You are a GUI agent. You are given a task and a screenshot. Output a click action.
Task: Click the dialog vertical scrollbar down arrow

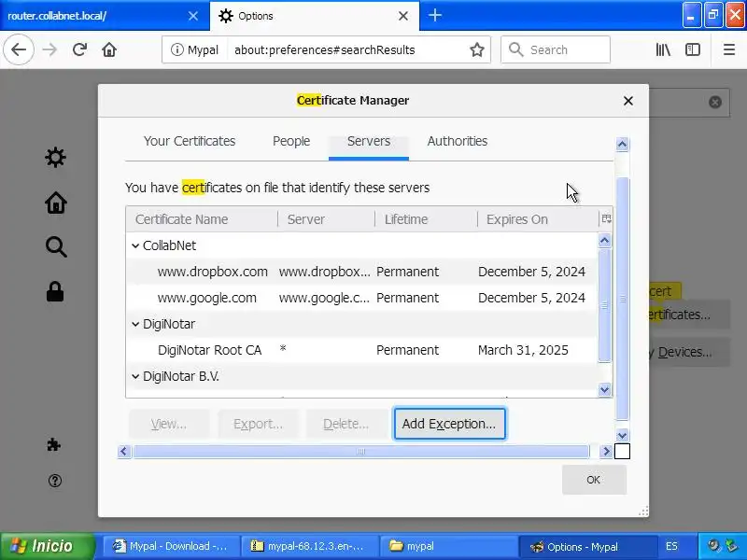point(622,435)
